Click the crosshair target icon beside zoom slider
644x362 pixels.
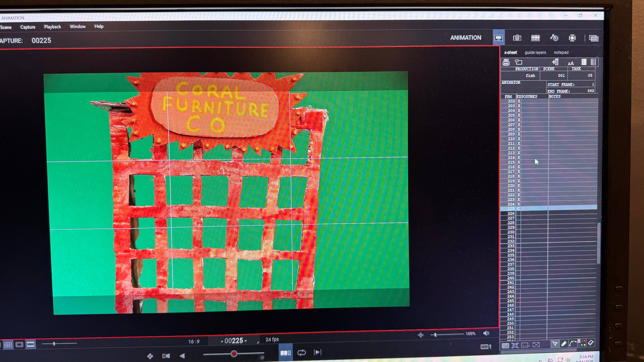pos(421,335)
